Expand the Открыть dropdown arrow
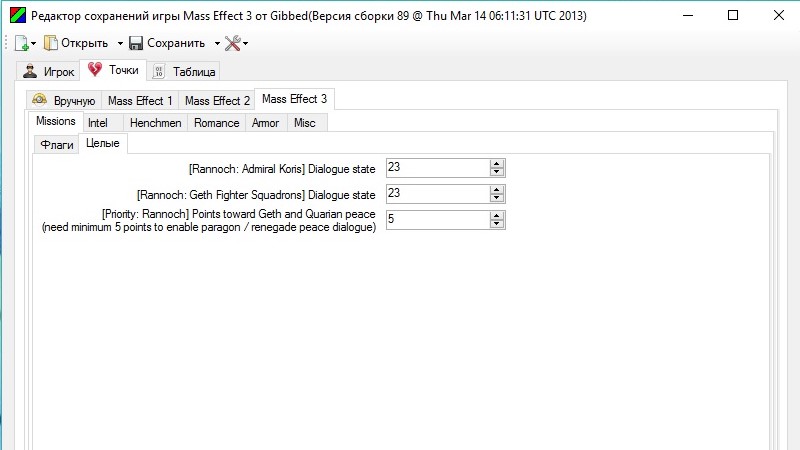The image size is (800, 450). (120, 43)
